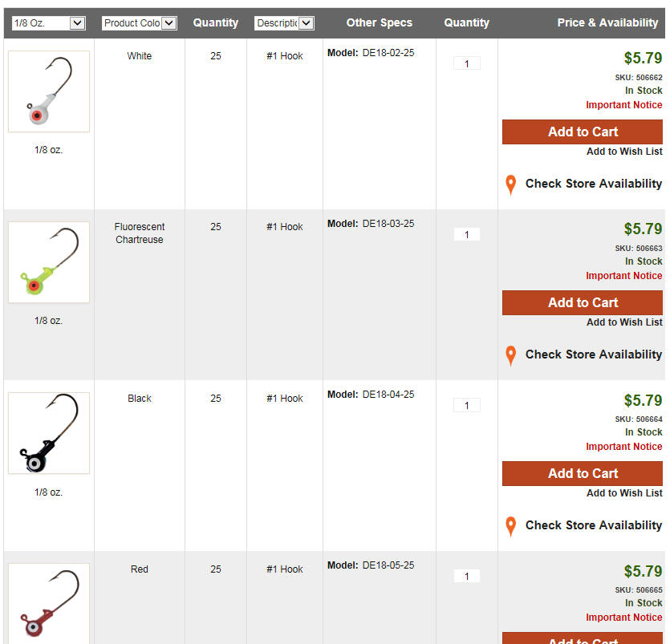Click the orange location pin for White jig

click(510, 185)
